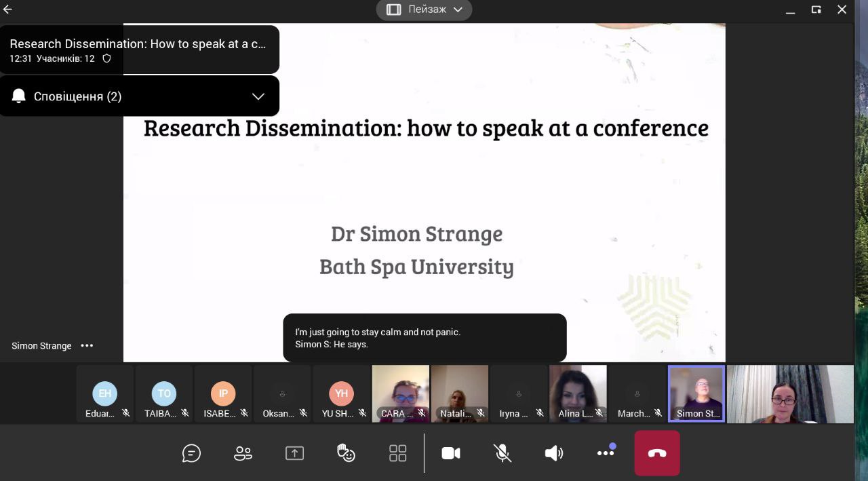Open the meeting title details panel

pos(139,50)
